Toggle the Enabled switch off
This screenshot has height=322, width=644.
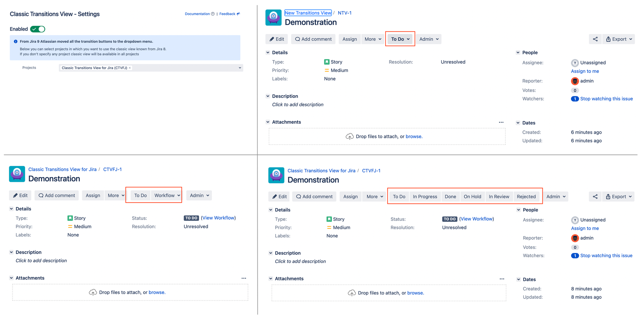[38, 29]
